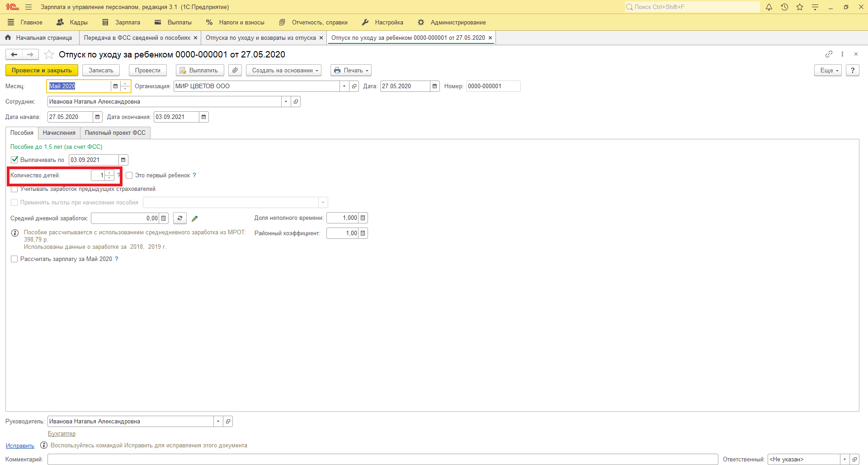Click the copy link icon for document

coord(828,54)
